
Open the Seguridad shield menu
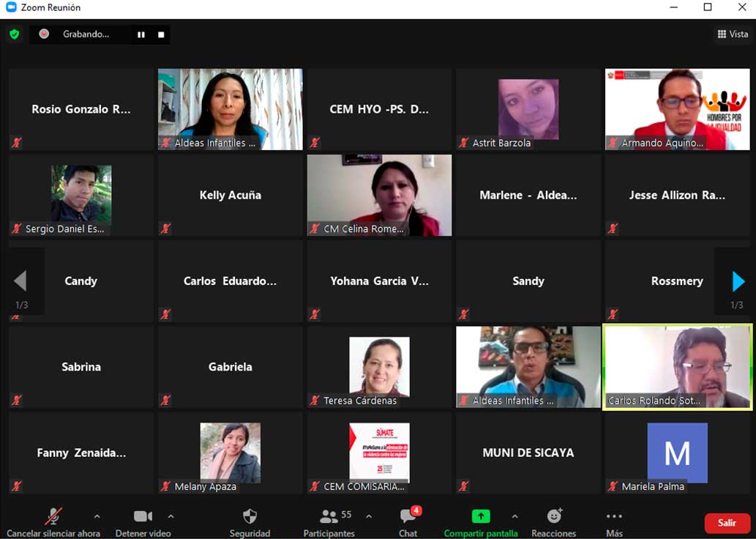pos(250,517)
